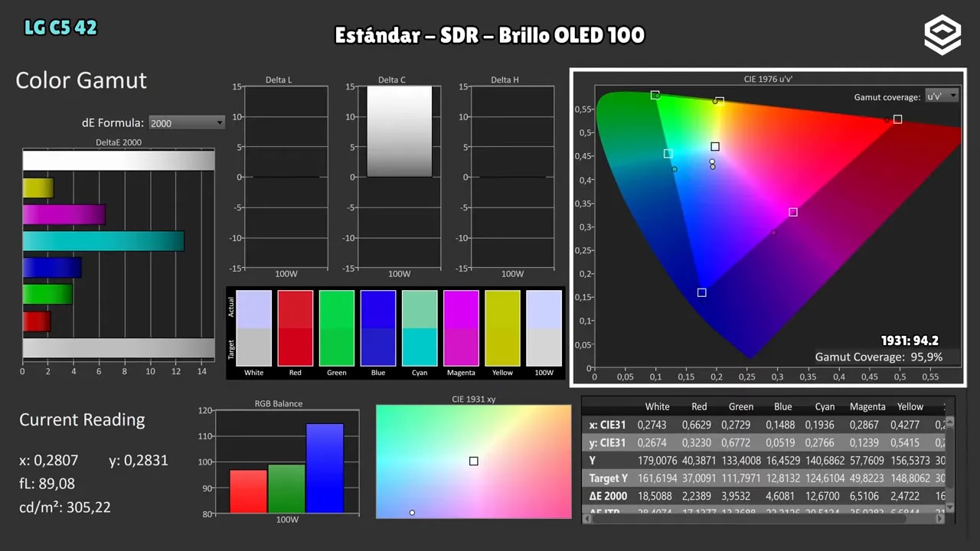
Task: Click the Red actual/target color swatch
Action: pyautogui.click(x=296, y=328)
